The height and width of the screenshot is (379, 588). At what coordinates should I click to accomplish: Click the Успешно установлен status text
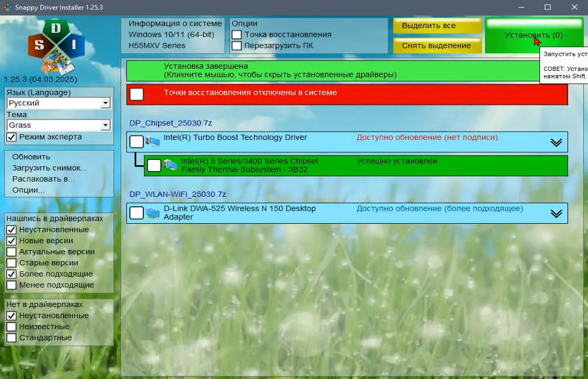pyautogui.click(x=397, y=161)
